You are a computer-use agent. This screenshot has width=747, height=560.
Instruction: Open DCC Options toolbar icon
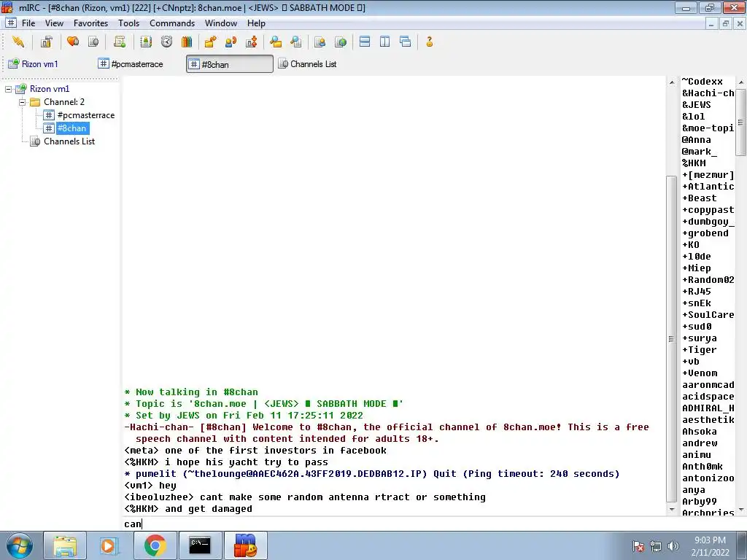pos(252,42)
